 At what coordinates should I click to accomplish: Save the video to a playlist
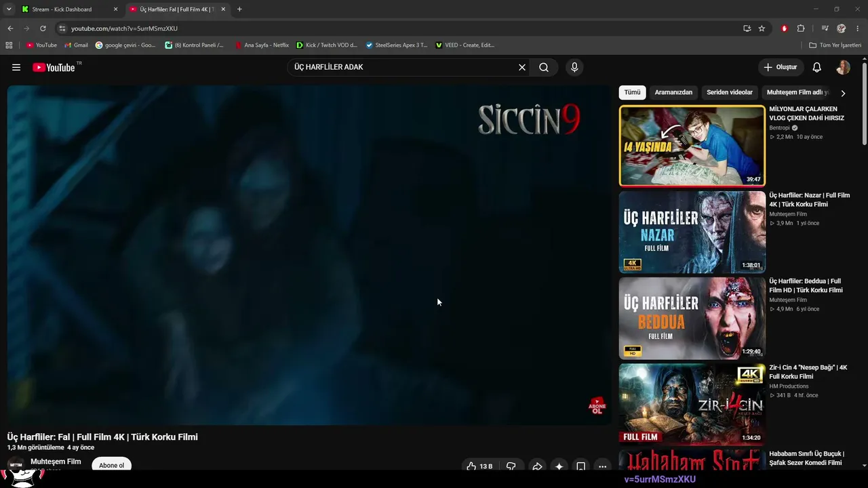580,466
